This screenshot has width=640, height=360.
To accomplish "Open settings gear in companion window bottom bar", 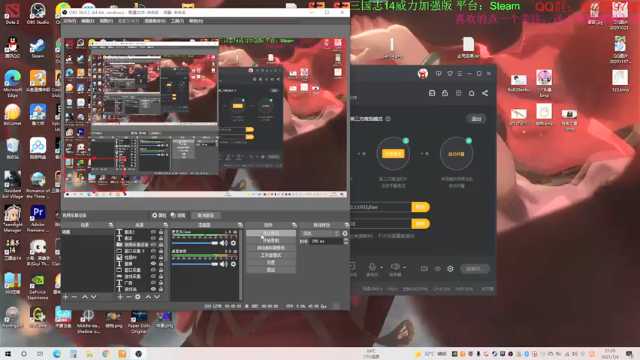I will coord(450,269).
